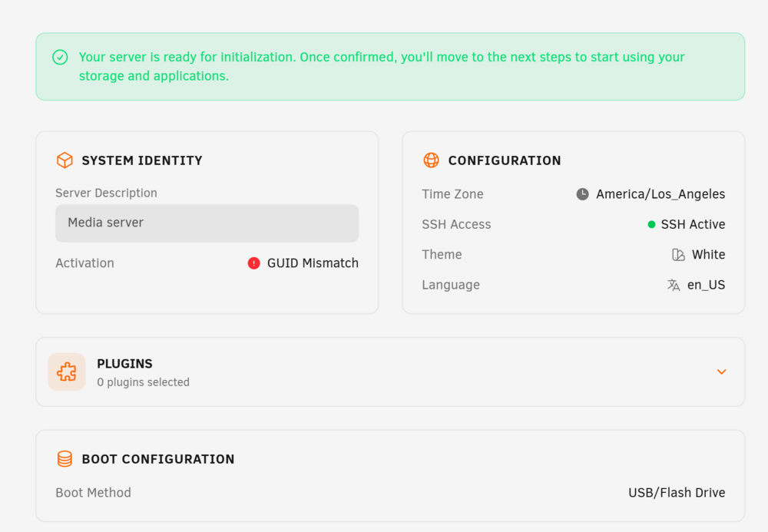Click the Server Description label
768x532 pixels.
[x=106, y=193]
